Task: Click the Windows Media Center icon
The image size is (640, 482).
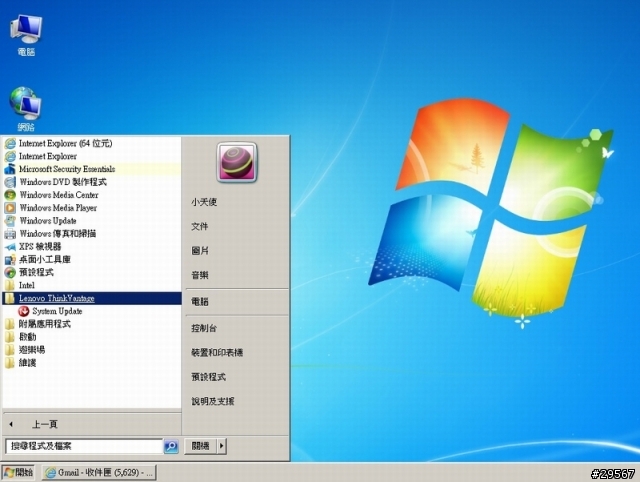Action: 10,195
